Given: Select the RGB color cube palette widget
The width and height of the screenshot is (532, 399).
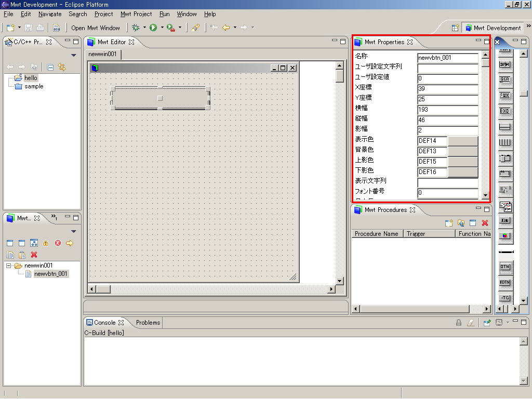Looking at the screenshot, I should coord(505,235).
